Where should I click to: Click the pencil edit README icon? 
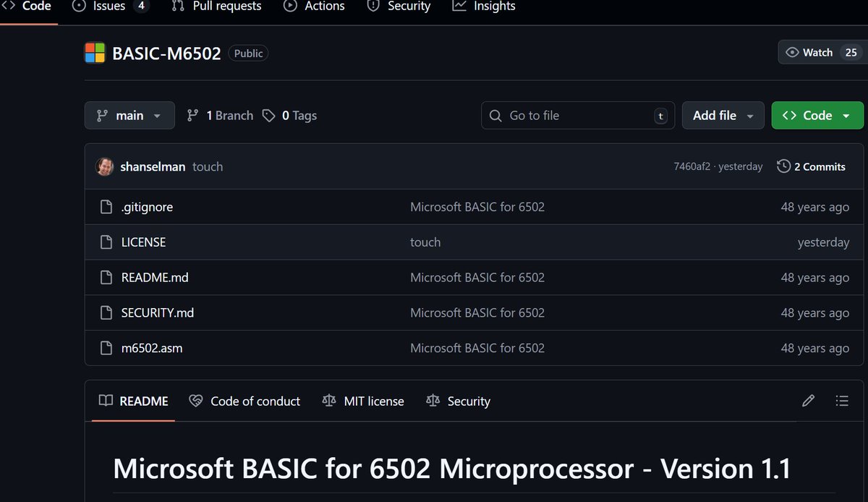point(809,401)
